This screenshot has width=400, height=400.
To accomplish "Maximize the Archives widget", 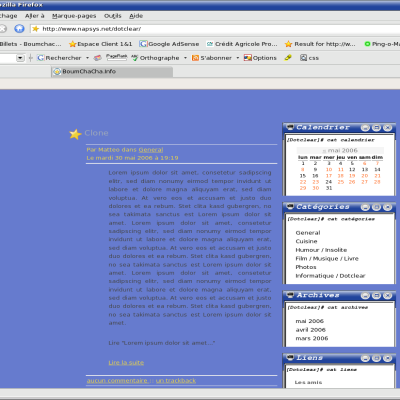I will [x=376, y=296].
